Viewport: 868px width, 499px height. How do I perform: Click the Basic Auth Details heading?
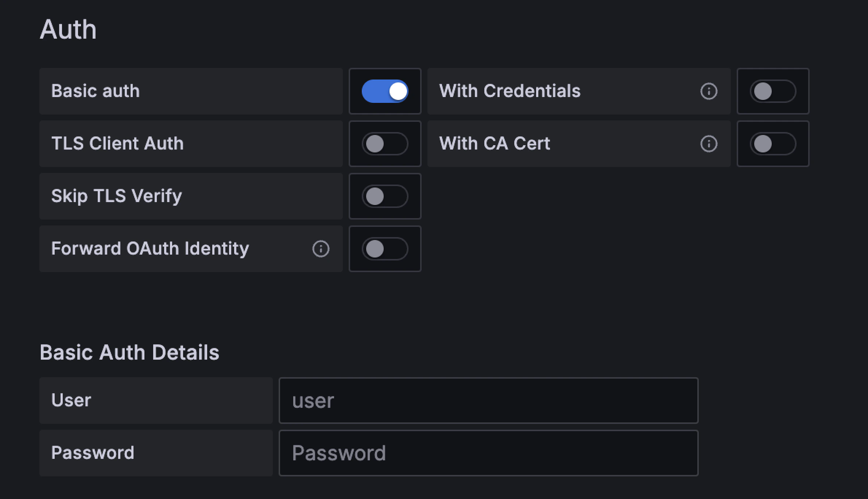coord(129,352)
